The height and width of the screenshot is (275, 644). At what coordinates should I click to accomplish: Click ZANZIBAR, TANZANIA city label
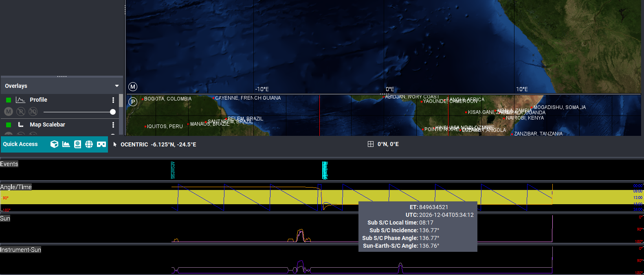coord(538,134)
